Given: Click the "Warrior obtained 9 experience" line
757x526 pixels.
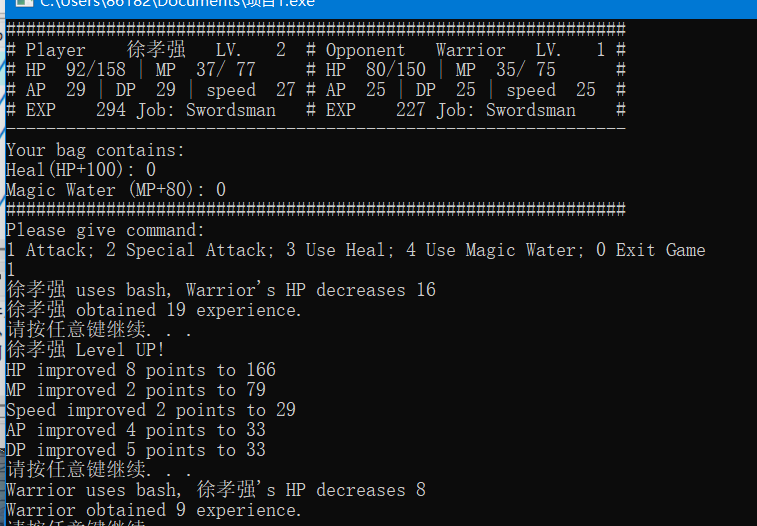Looking at the screenshot, I should [x=154, y=510].
